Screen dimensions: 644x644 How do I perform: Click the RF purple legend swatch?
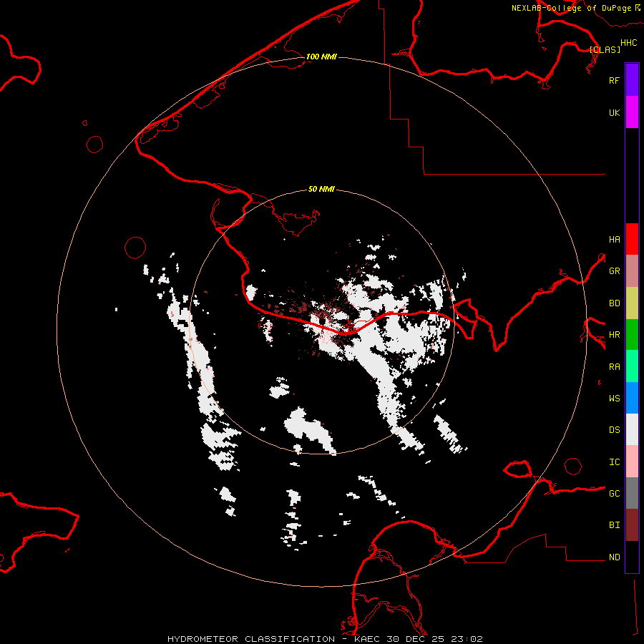[x=632, y=80]
